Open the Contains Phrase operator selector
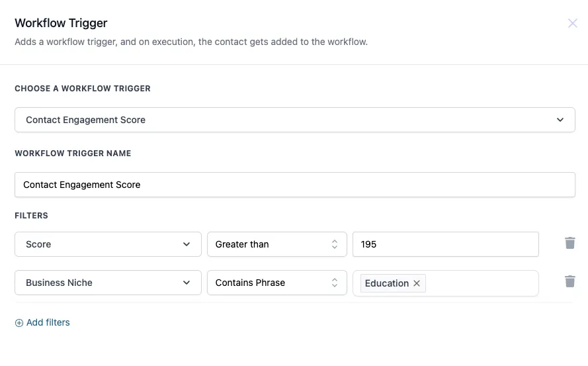Screen dimensions: 588x366 (276, 283)
